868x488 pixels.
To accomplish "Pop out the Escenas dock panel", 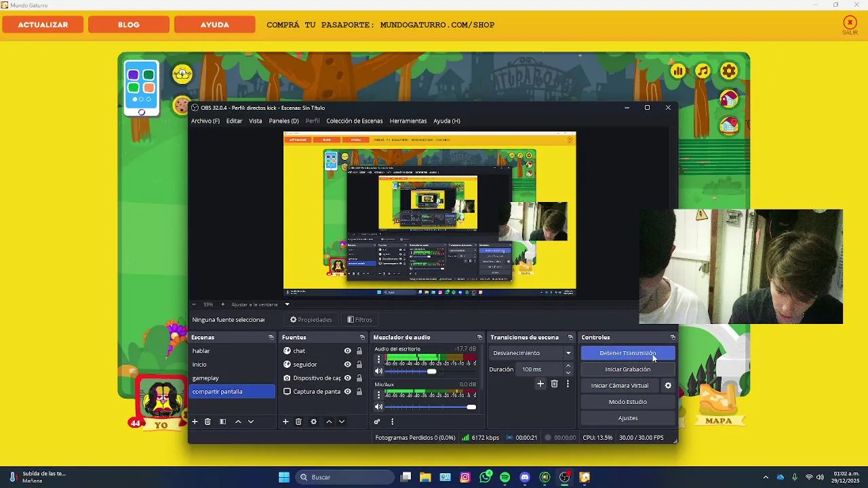I will [x=271, y=338].
